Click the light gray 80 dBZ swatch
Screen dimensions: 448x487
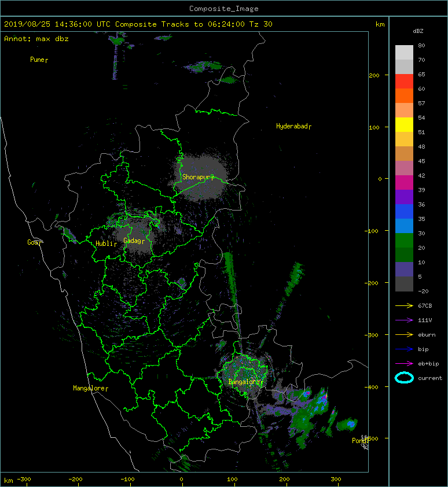pos(404,53)
